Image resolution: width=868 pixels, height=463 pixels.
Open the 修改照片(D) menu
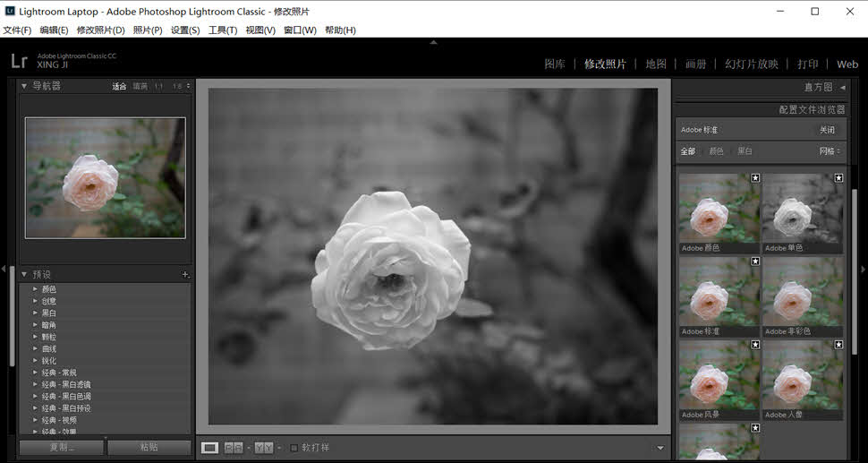(101, 30)
